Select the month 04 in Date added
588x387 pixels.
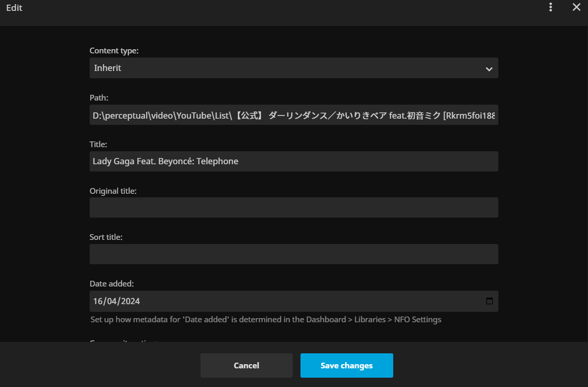tap(112, 301)
